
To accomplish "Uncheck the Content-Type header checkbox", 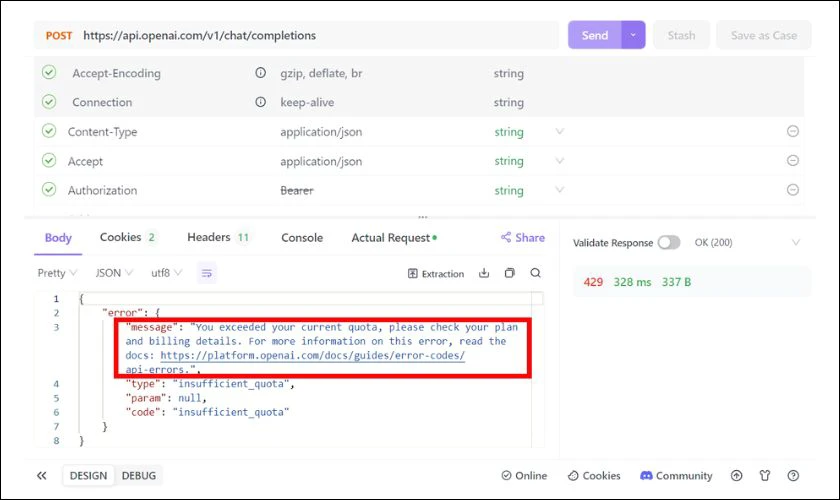I will coord(49,131).
